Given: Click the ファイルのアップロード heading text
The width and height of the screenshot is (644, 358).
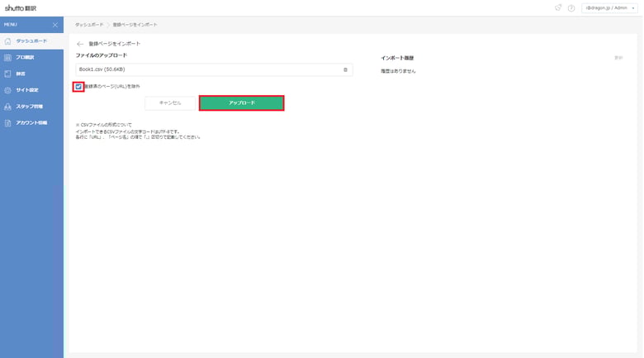Looking at the screenshot, I should pyautogui.click(x=102, y=55).
